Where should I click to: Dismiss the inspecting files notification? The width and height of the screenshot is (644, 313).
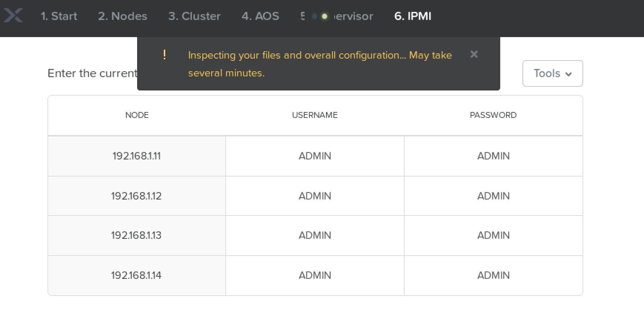click(x=474, y=55)
